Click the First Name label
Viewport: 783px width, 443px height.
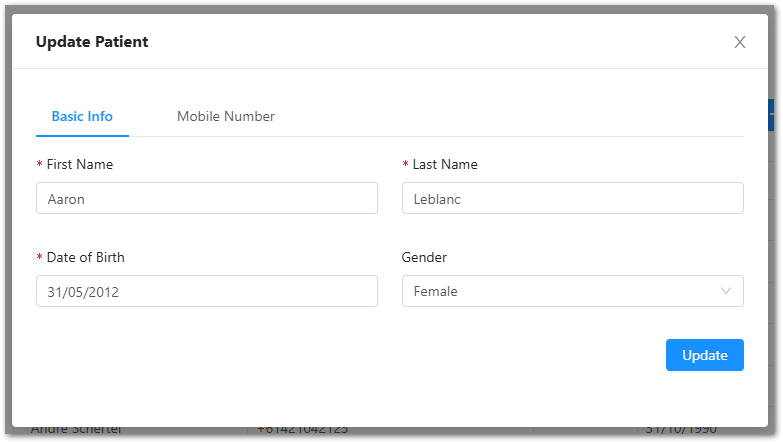tap(80, 164)
